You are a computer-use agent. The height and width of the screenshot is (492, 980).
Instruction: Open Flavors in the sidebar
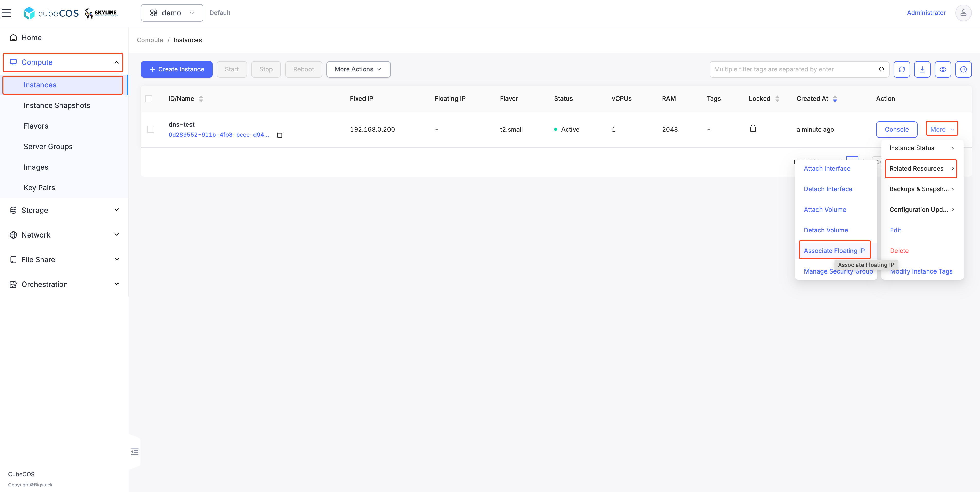pos(36,126)
